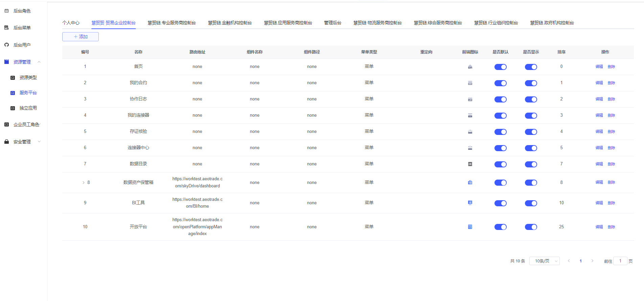
Task: Switch to 慧贸链.综合服务商控制台 tab
Action: pos(438,23)
